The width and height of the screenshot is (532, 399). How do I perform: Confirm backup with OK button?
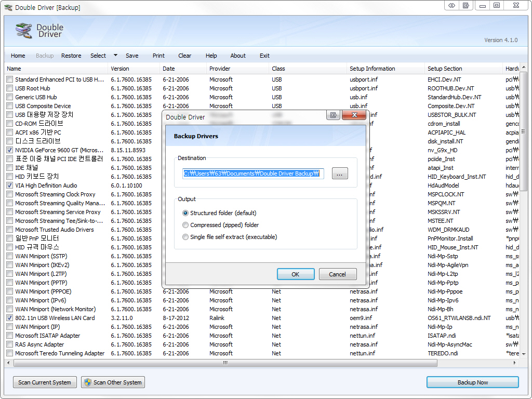(296, 274)
